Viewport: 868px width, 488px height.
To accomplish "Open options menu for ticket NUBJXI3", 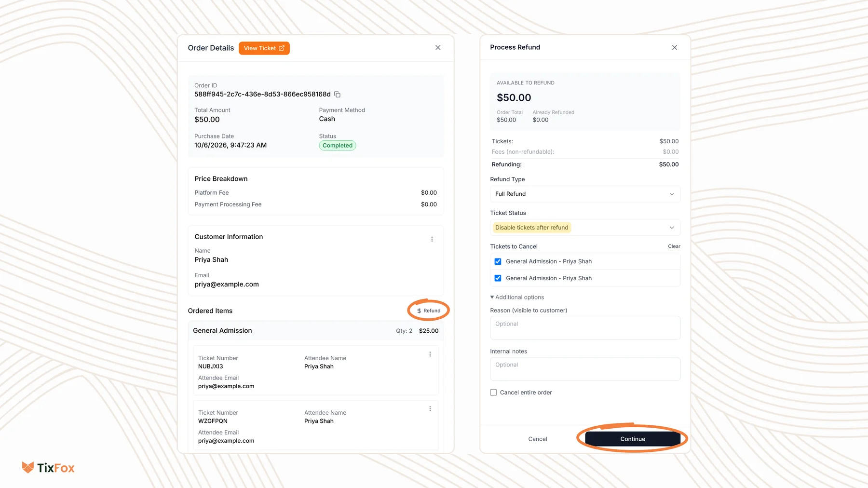I will tap(430, 354).
